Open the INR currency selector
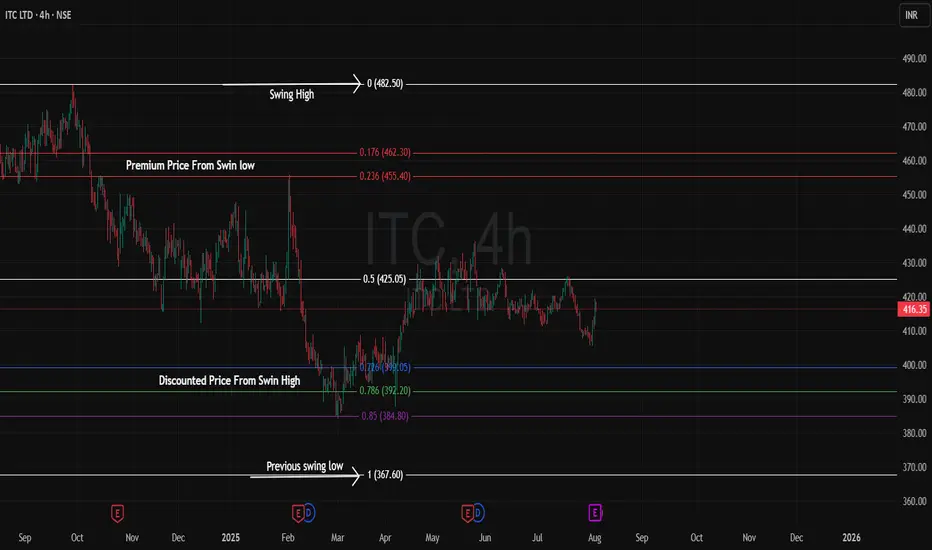Viewport: 932px width, 550px height. 913,15
